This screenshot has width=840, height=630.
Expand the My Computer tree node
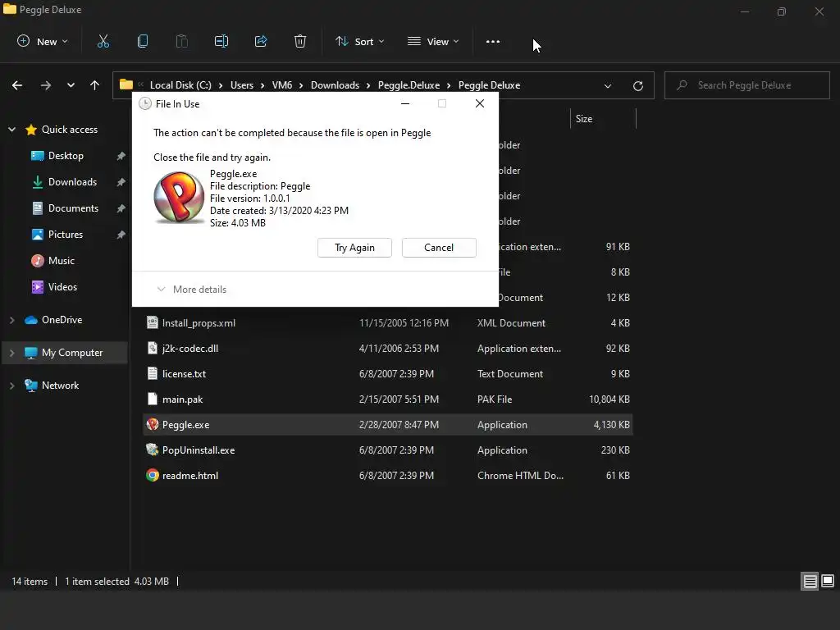11,353
